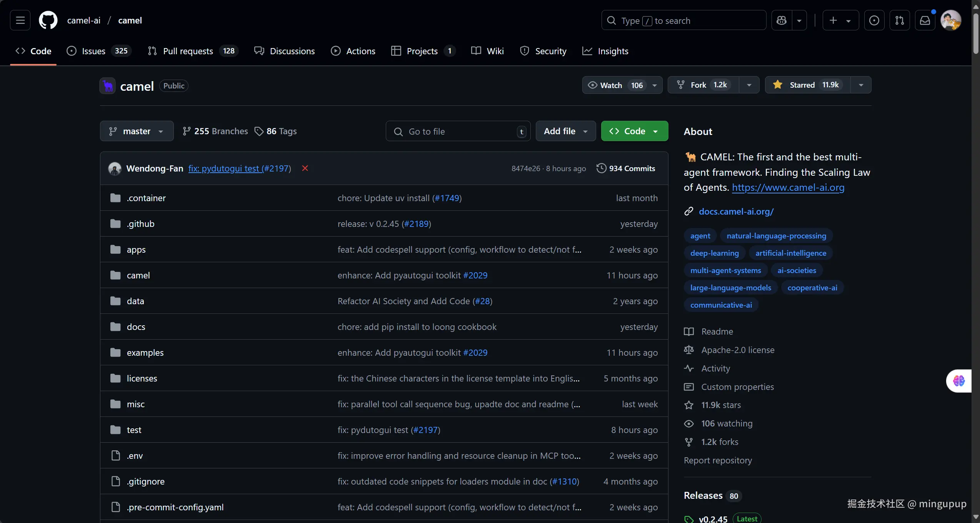Expand the green Code dropdown
The image size is (980, 523).
pos(634,131)
